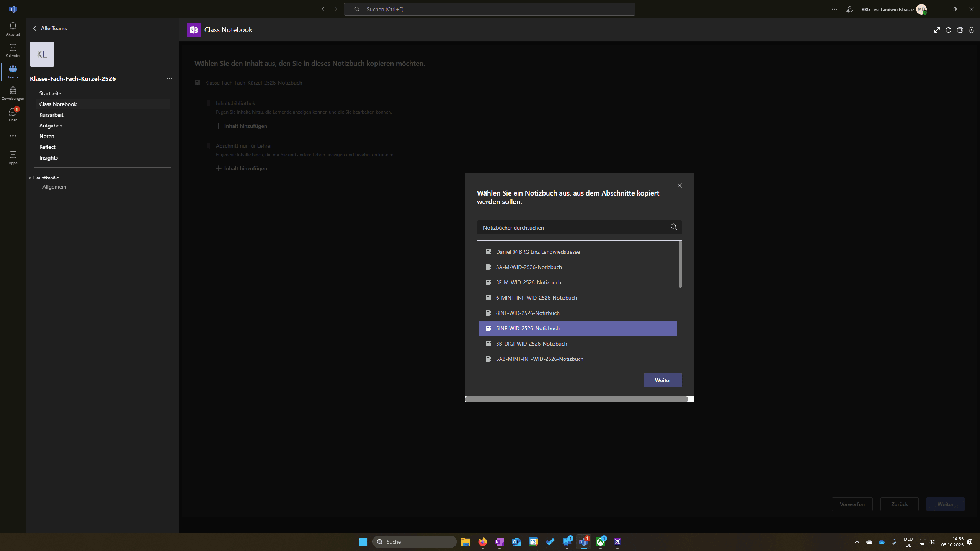The width and height of the screenshot is (980, 551).
Task: Select the Allgemein channel
Action: pyautogui.click(x=54, y=187)
